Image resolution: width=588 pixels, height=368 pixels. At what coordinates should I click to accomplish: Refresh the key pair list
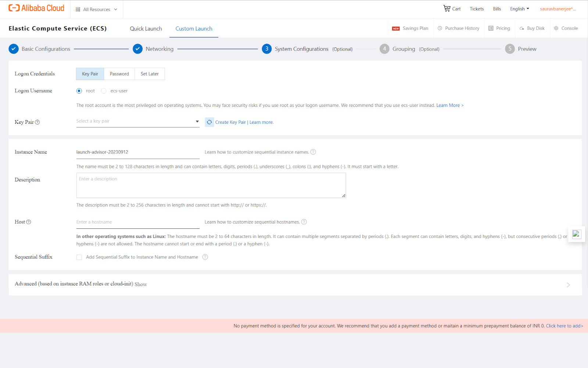pos(209,122)
